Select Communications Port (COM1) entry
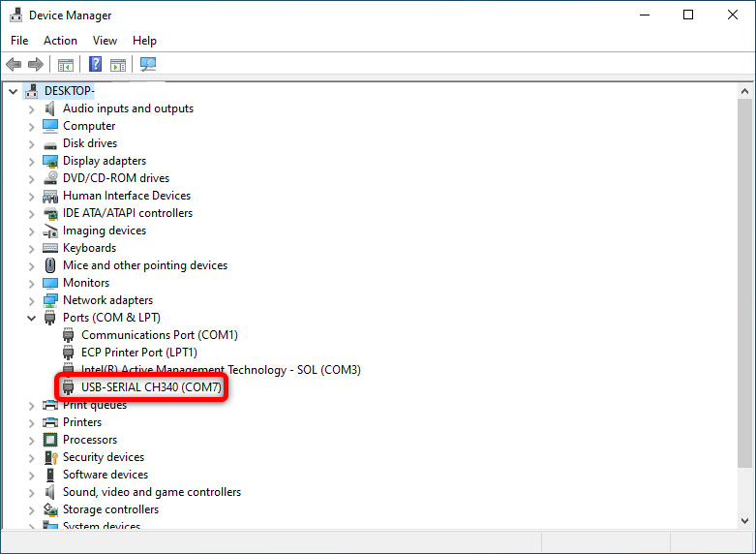The width and height of the screenshot is (756, 554). pos(159,335)
